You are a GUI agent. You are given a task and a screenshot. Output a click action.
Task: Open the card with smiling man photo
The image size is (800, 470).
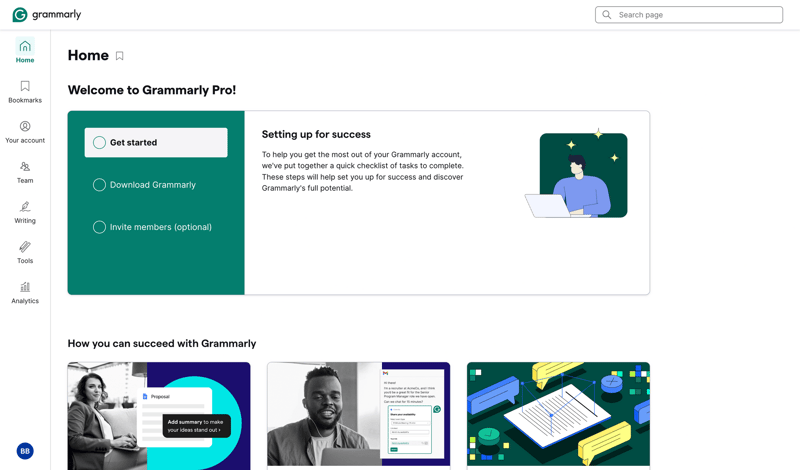click(359, 416)
